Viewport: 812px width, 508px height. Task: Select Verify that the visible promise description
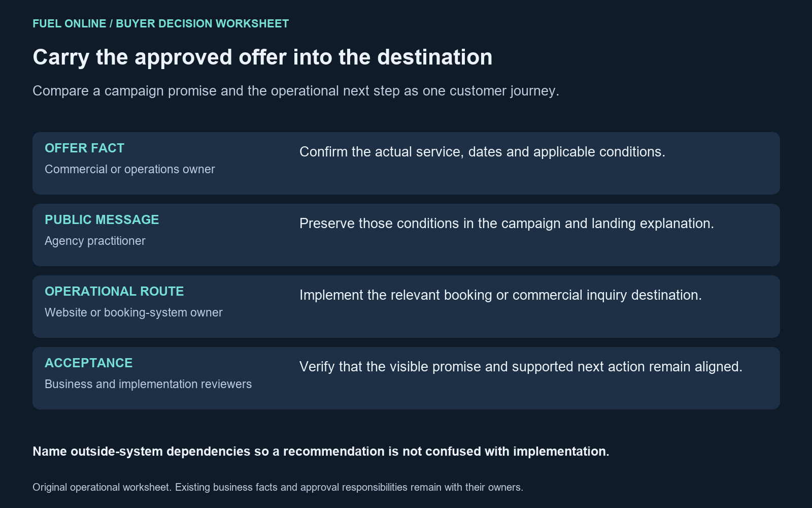coord(521,367)
